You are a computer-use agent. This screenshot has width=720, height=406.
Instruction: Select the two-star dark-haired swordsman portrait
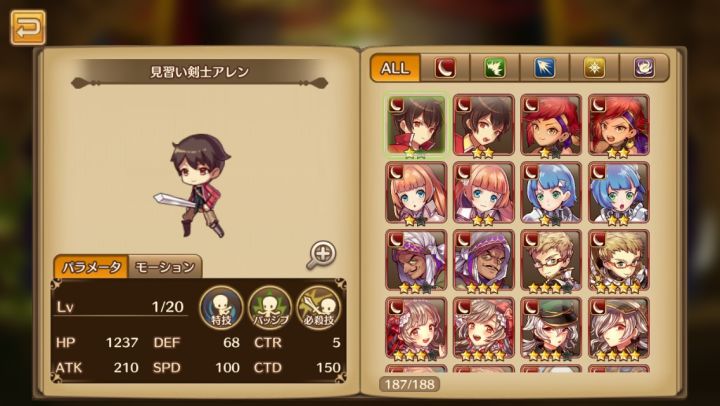[484, 125]
